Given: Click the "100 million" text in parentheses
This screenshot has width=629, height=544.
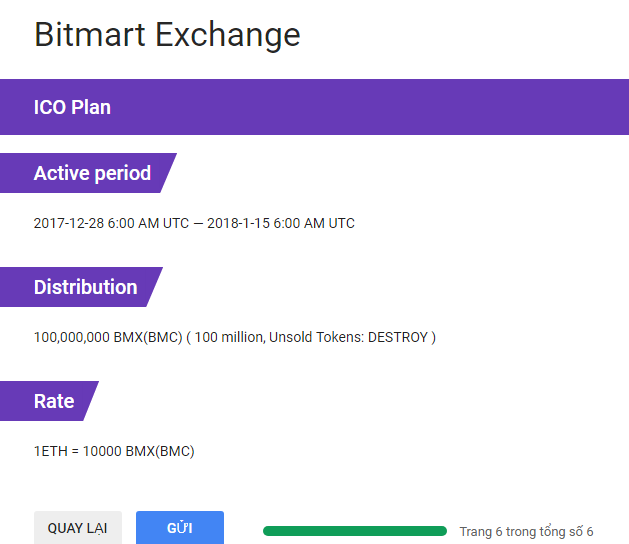Looking at the screenshot, I should coord(229,337).
